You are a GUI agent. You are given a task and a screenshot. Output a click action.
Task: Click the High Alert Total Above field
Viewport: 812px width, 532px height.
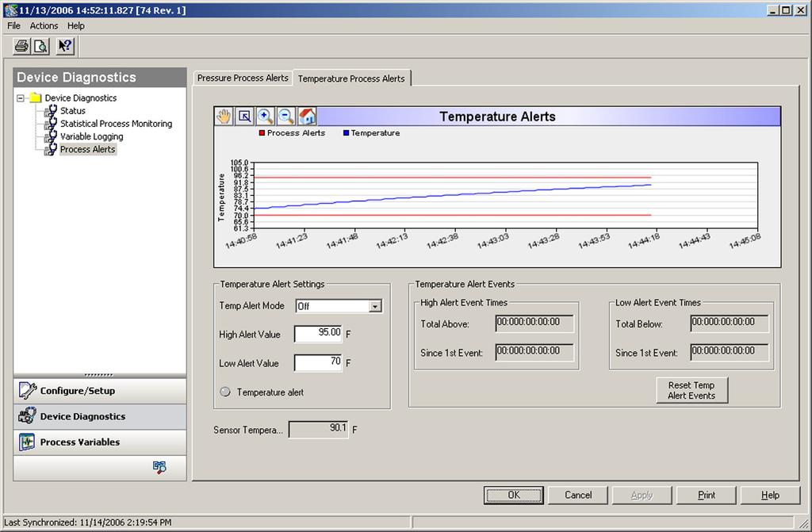[x=534, y=323]
